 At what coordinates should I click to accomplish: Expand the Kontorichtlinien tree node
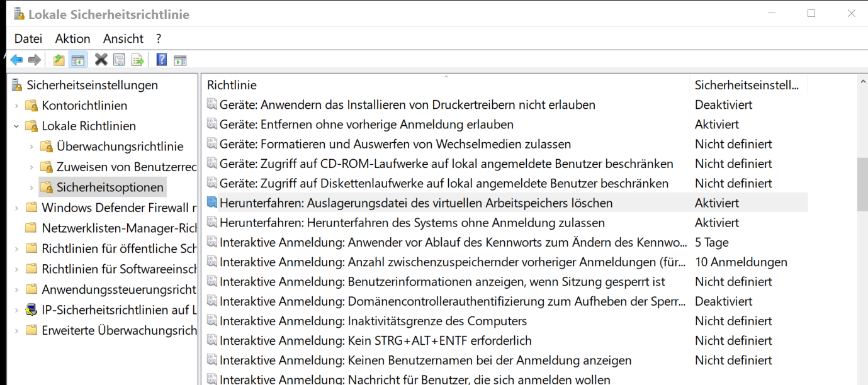click(x=16, y=106)
